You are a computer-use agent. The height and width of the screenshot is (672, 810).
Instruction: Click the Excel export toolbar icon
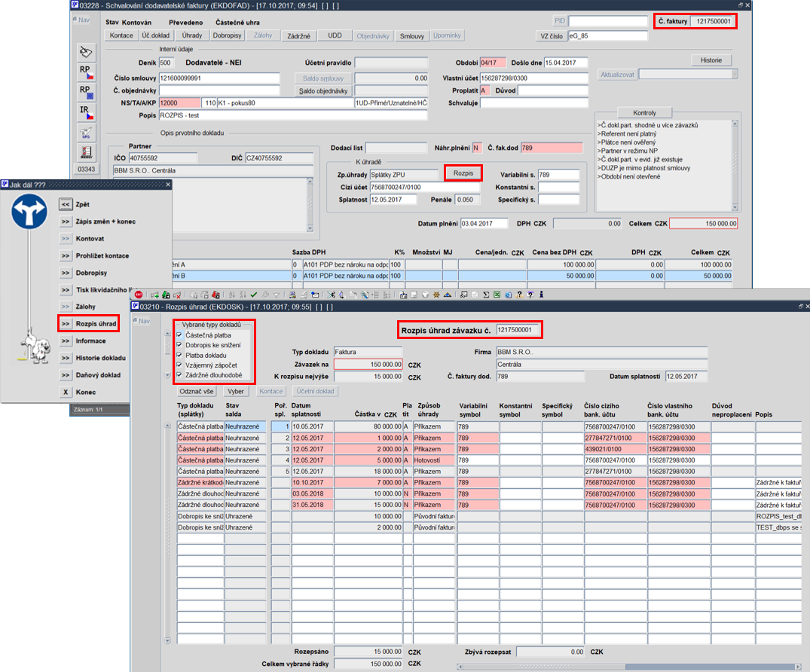pyautogui.click(x=497, y=295)
